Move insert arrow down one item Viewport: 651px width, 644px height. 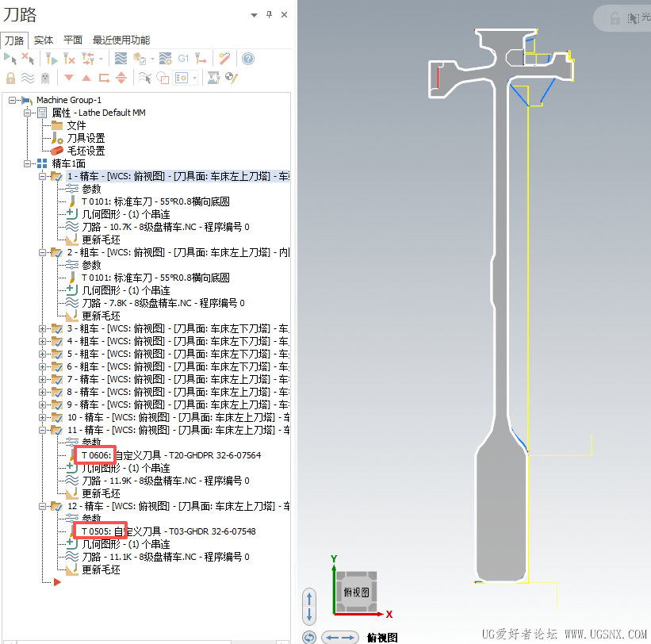click(69, 78)
